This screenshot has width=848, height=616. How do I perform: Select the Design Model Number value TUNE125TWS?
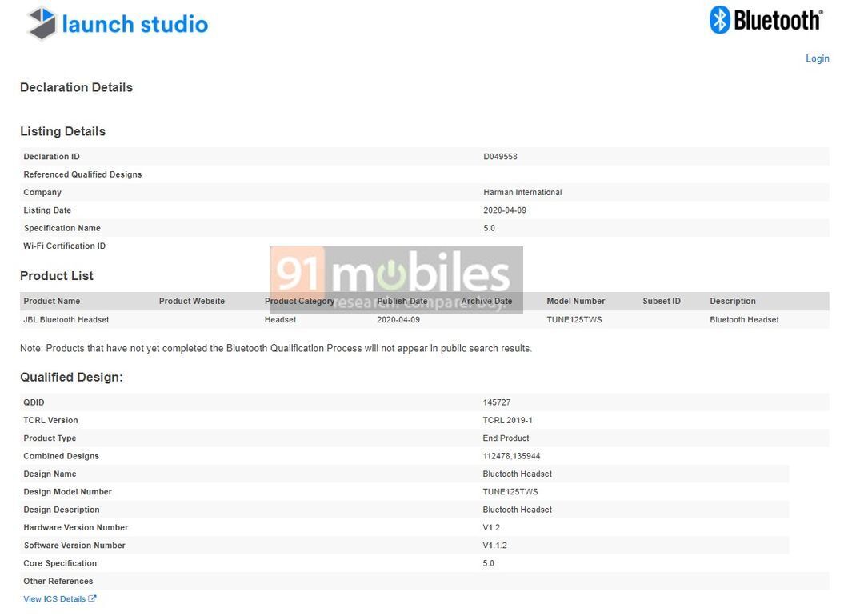[x=510, y=492]
